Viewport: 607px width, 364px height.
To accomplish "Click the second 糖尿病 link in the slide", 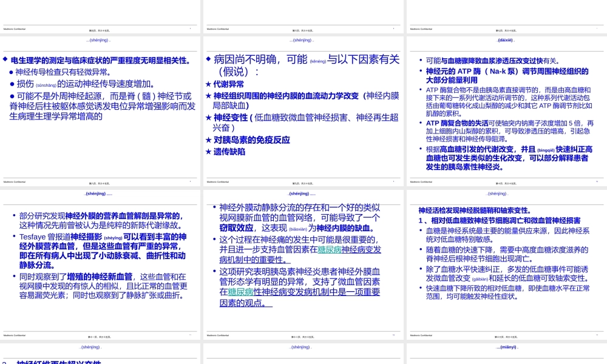I will pos(239,292).
